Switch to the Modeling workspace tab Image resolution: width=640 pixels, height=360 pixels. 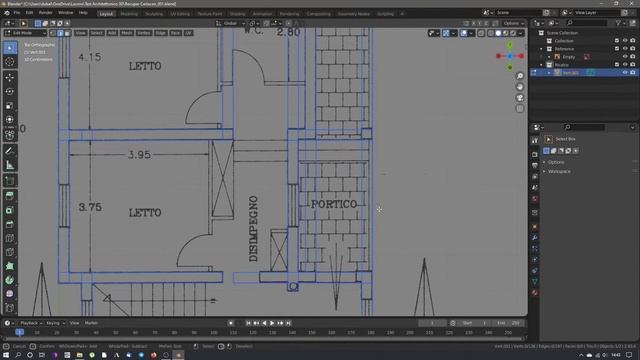[x=129, y=14]
